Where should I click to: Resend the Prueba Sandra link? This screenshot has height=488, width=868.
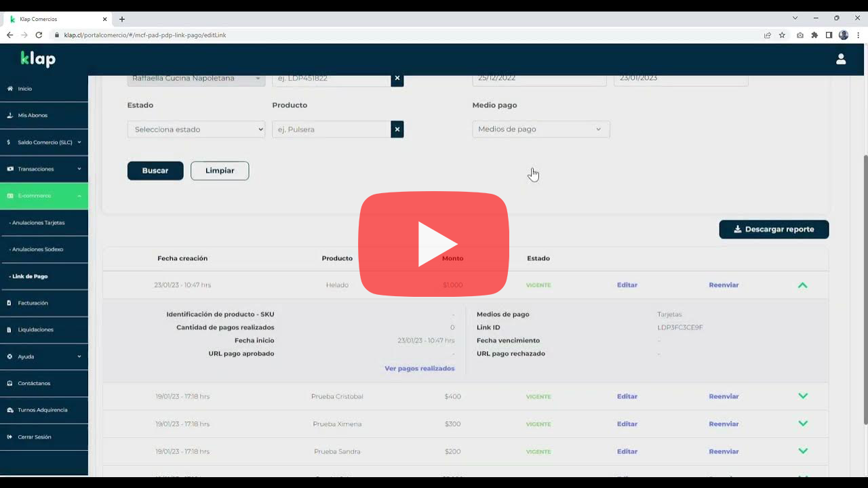click(x=724, y=451)
